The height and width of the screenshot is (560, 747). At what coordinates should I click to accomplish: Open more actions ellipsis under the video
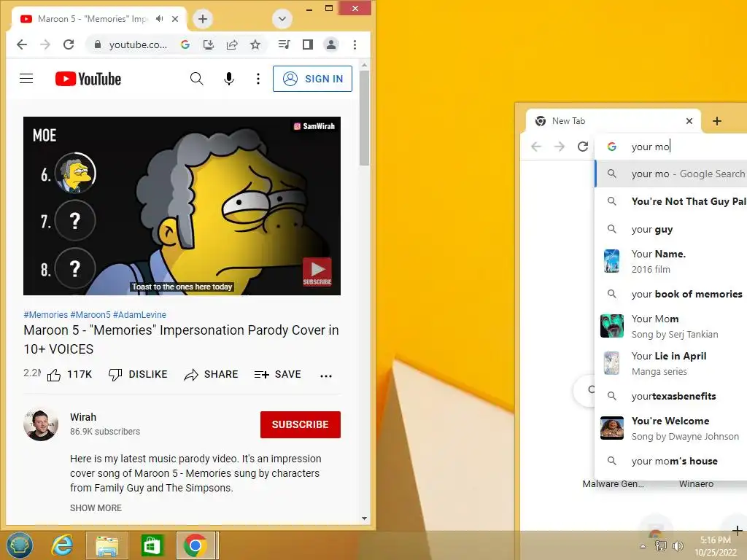tap(326, 376)
